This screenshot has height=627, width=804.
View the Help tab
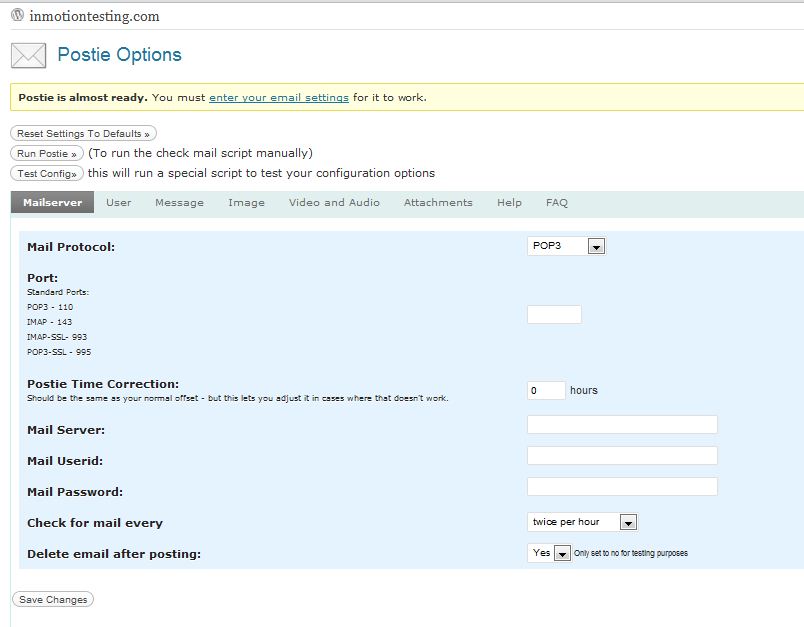pyautogui.click(x=509, y=202)
